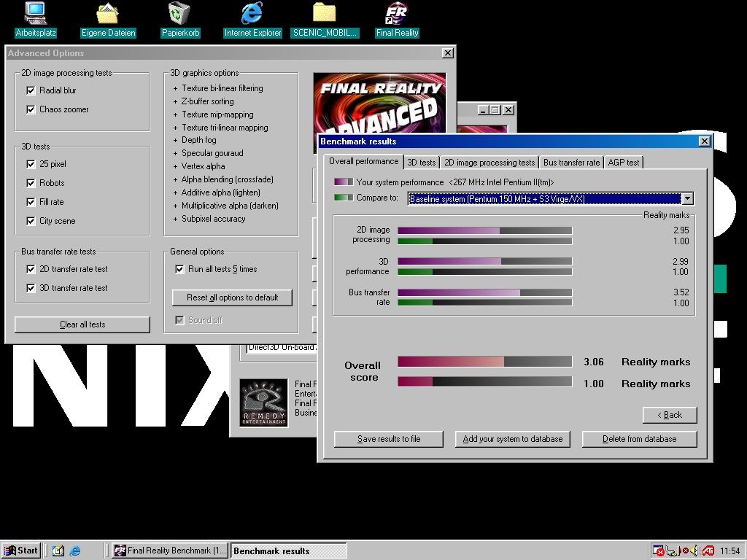Click Delete from database button
The height and width of the screenshot is (560, 747).
pyautogui.click(x=639, y=439)
